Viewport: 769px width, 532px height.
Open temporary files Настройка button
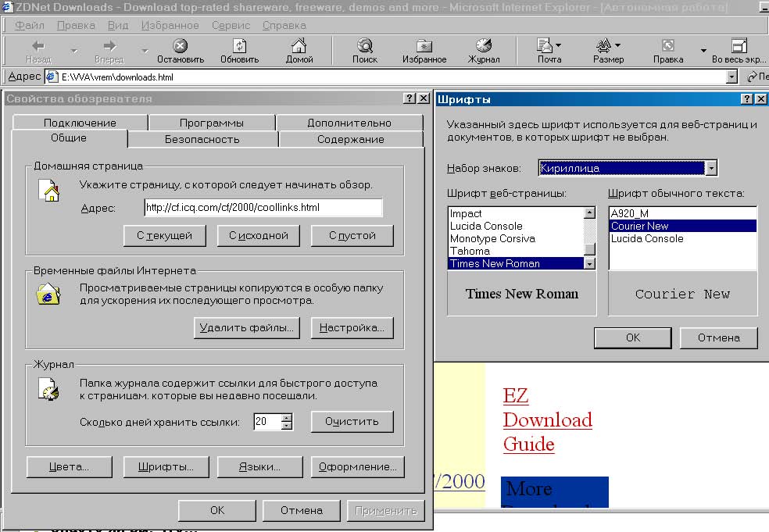tap(352, 327)
